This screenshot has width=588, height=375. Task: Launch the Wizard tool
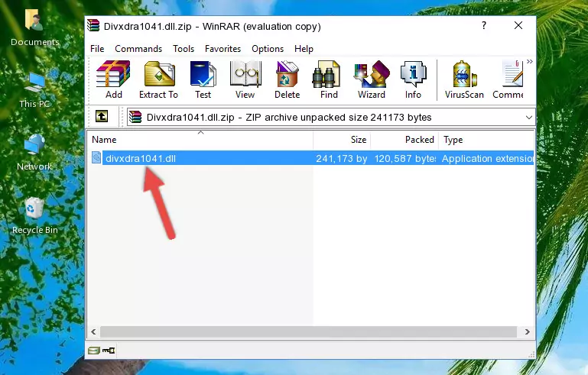tap(372, 79)
